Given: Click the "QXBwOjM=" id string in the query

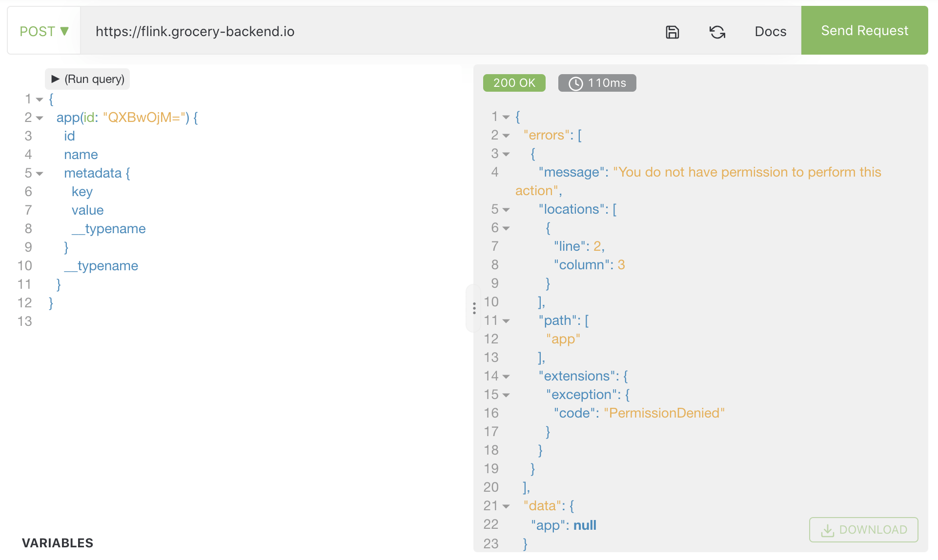Looking at the screenshot, I should coord(144,118).
